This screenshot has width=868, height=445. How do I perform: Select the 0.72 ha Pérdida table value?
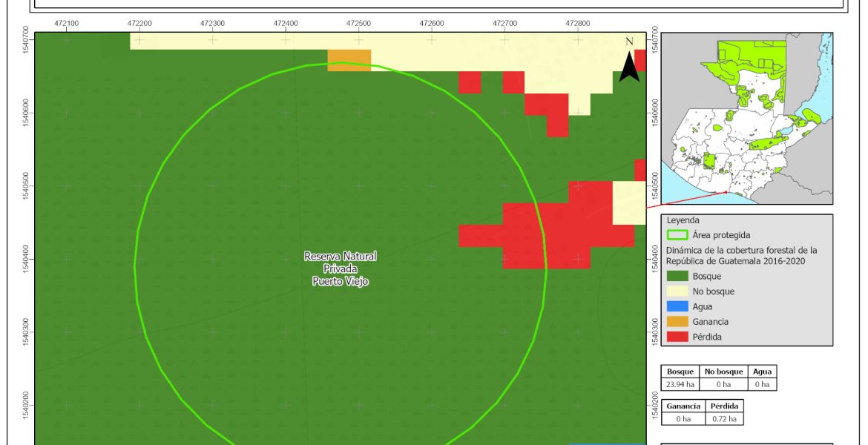[723, 419]
